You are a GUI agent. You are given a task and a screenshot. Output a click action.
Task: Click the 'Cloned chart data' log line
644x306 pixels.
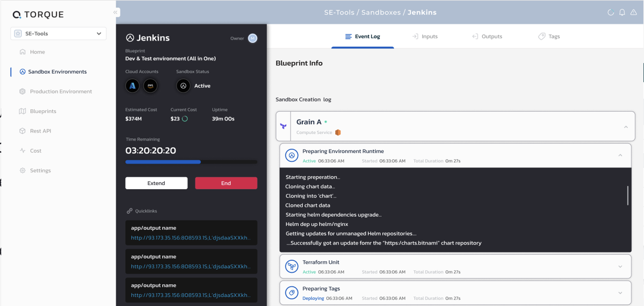click(308, 205)
